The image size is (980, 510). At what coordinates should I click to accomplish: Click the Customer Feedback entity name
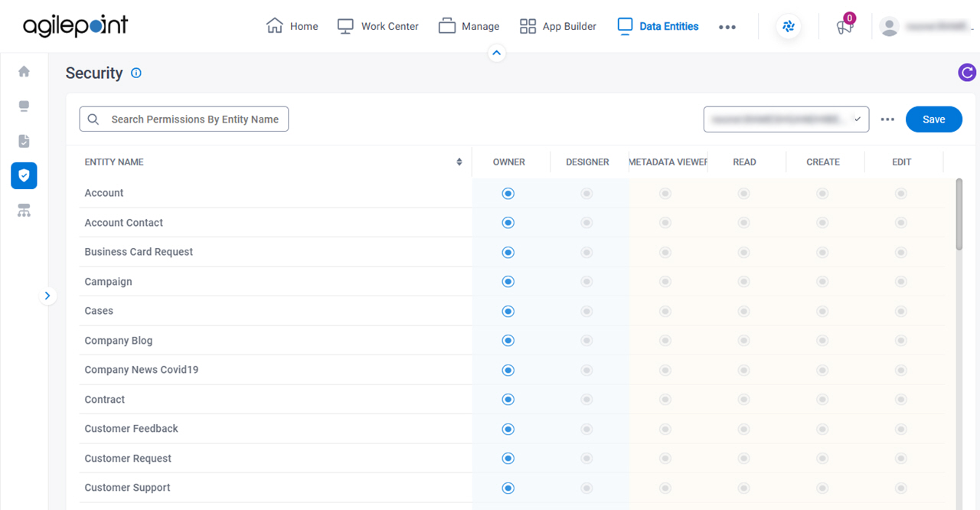pos(131,429)
